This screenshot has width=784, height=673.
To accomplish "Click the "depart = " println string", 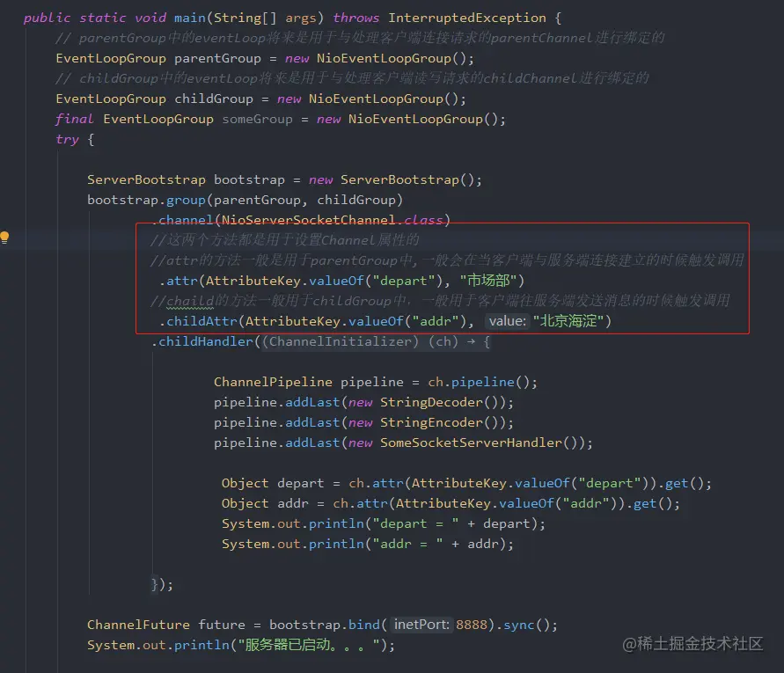I will point(415,523).
